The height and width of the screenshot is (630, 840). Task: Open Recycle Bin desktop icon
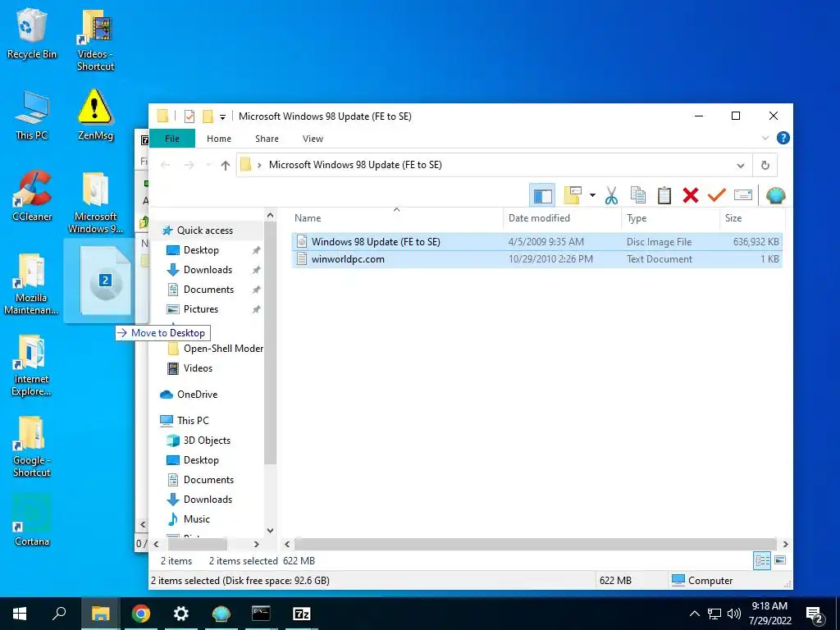coord(32,34)
